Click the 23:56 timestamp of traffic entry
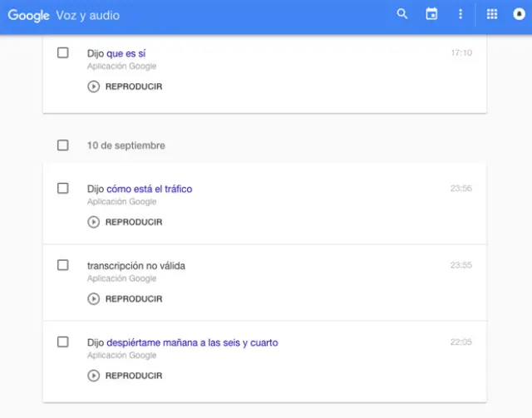This screenshot has height=418, width=532. click(x=461, y=189)
